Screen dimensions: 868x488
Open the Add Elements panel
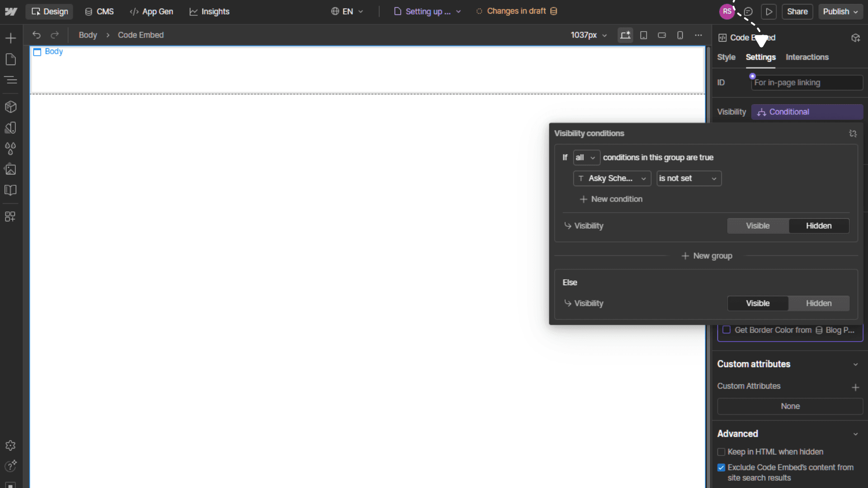pyautogui.click(x=10, y=38)
